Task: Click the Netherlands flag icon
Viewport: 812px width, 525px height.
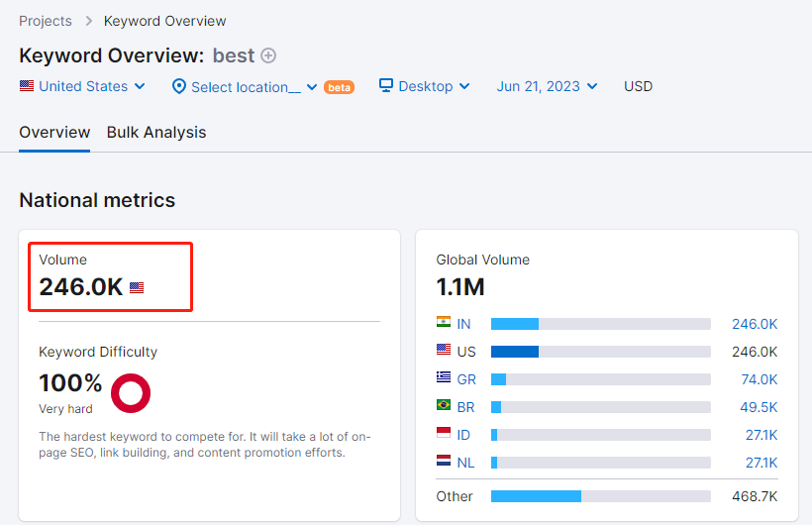Action: 444,462
